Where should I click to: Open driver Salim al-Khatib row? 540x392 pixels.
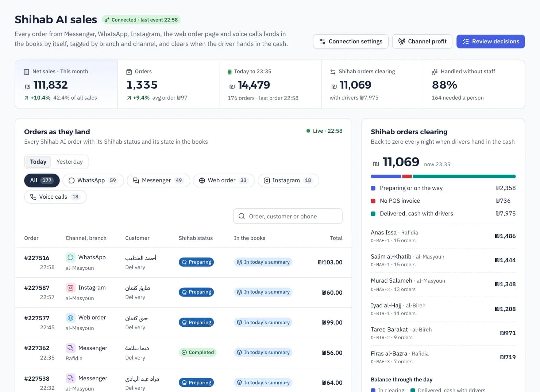443,260
